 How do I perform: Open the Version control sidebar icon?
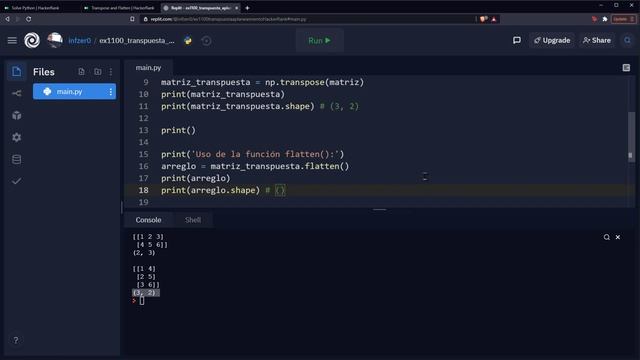click(16, 93)
